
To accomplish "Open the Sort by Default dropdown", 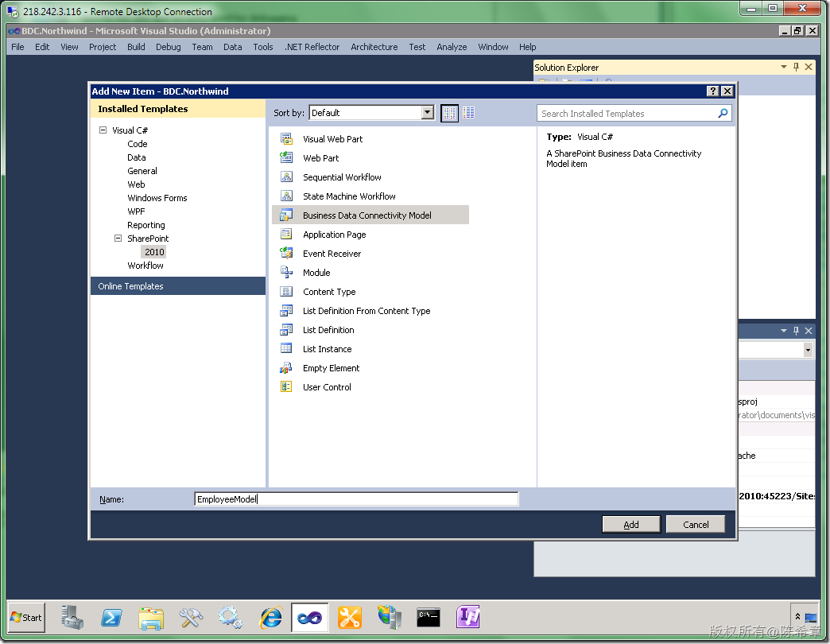I will 427,112.
